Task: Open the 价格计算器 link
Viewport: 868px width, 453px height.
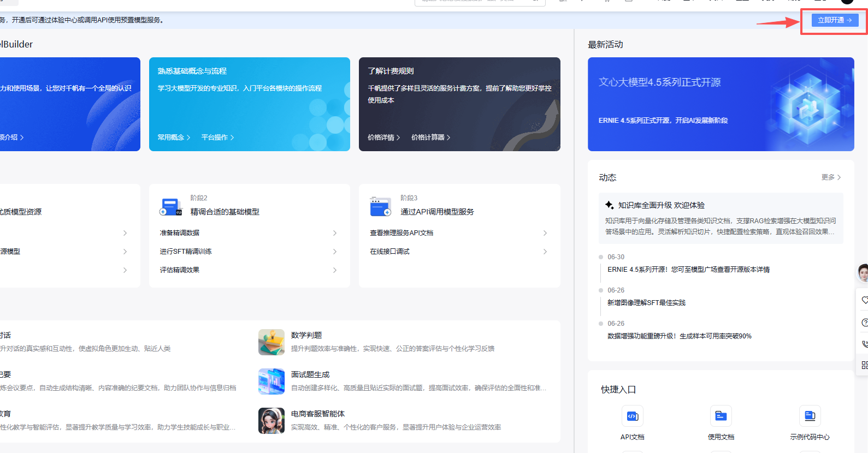Action: 430,138
